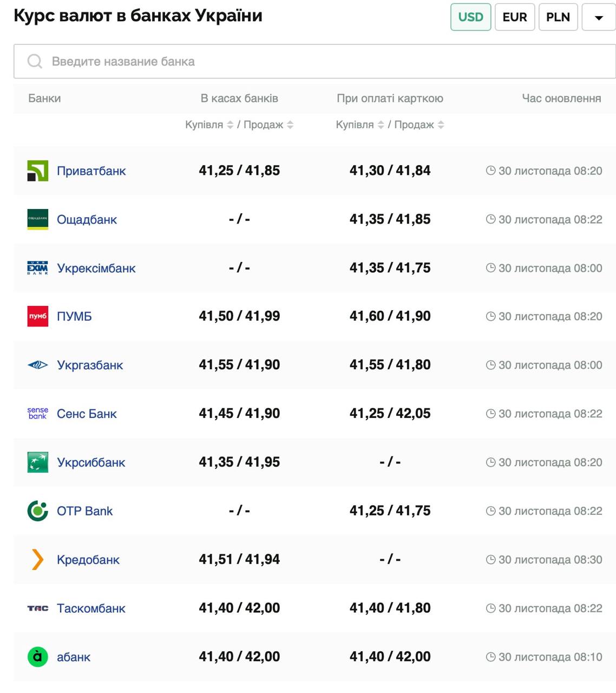This screenshot has height=693, width=616.
Task: Click the Приватбанк logo icon
Action: [37, 171]
